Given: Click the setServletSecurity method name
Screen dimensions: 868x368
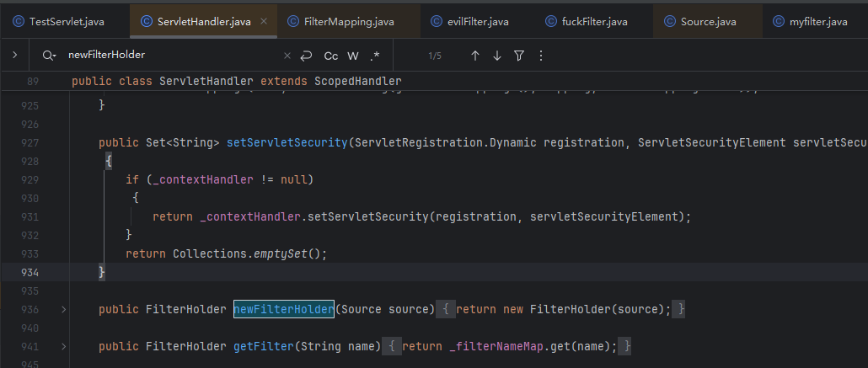Looking at the screenshot, I should (287, 143).
